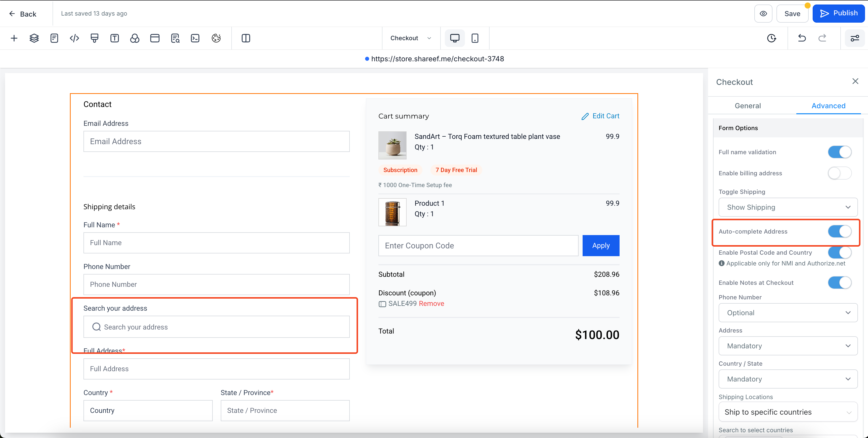Click the Publish button
The image size is (868, 438).
838,14
